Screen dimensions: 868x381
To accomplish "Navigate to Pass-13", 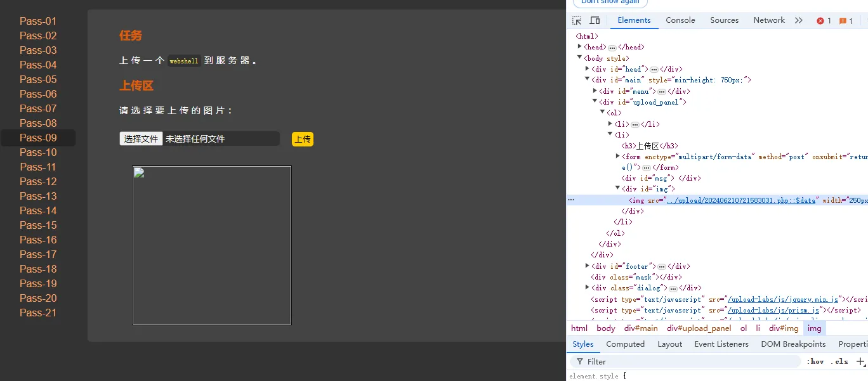I will [x=38, y=196].
